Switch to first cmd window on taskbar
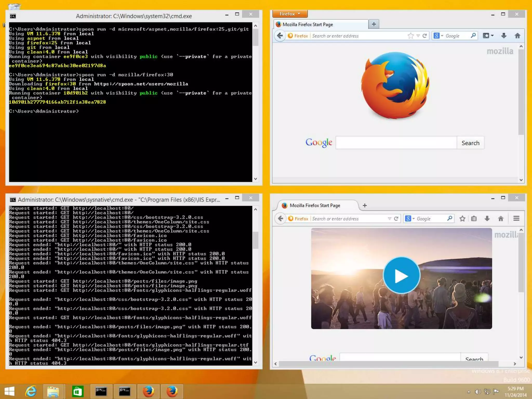 pos(101,391)
